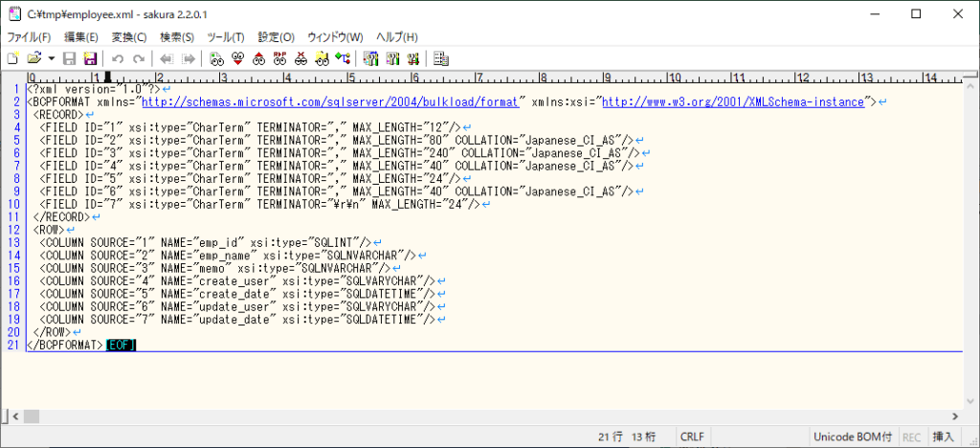Viewport: 980px width, 448px height.
Task: Click sakura application icon in title bar
Action: [x=13, y=14]
